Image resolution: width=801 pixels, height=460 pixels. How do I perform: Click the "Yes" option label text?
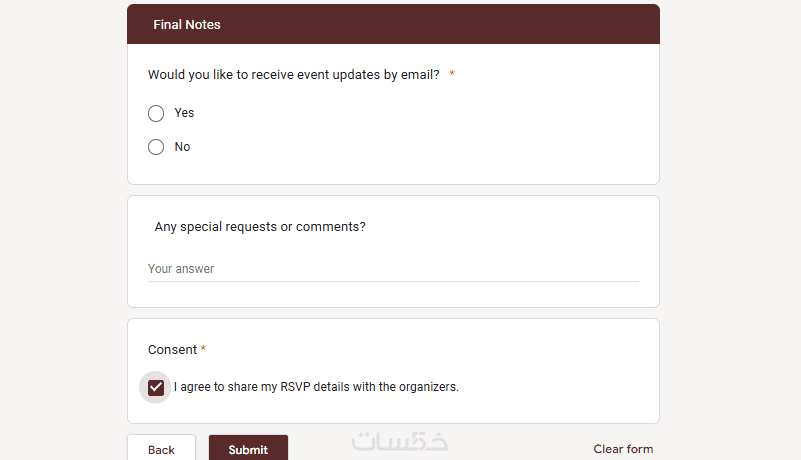[x=184, y=113]
